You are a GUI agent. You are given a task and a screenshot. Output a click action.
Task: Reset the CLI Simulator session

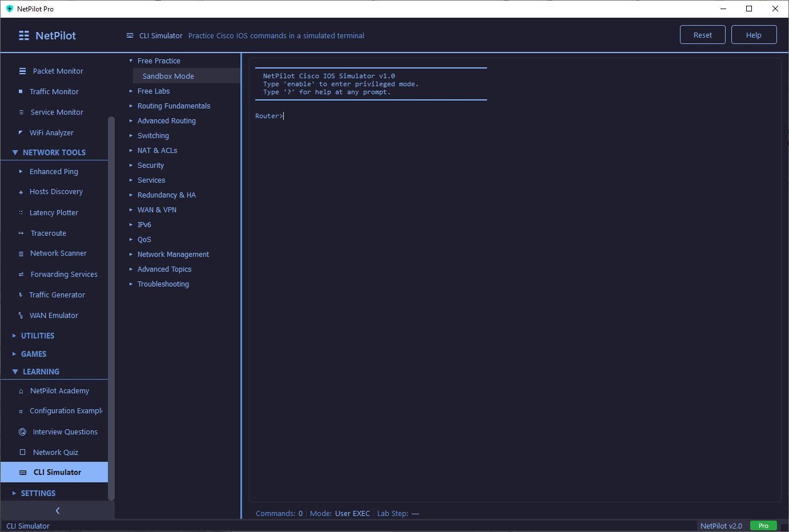(x=702, y=34)
